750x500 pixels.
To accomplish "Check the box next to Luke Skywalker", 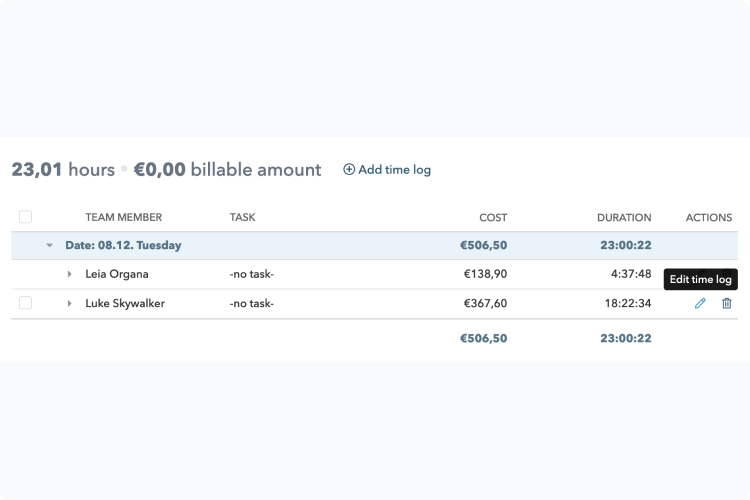I will coord(25,303).
